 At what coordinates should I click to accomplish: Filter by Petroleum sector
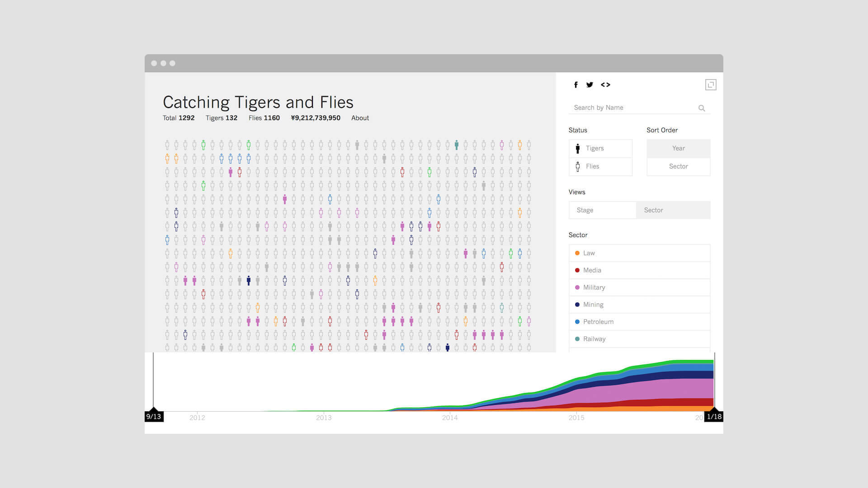pos(639,322)
